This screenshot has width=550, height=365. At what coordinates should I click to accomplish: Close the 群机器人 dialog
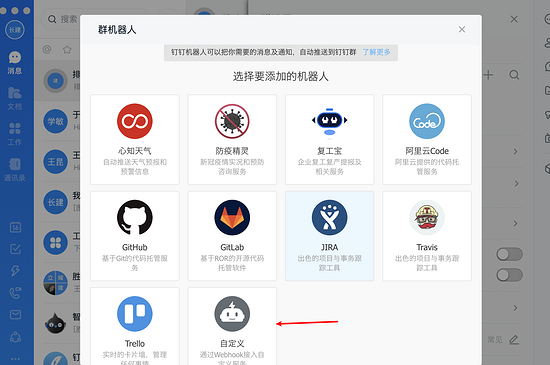pos(462,29)
